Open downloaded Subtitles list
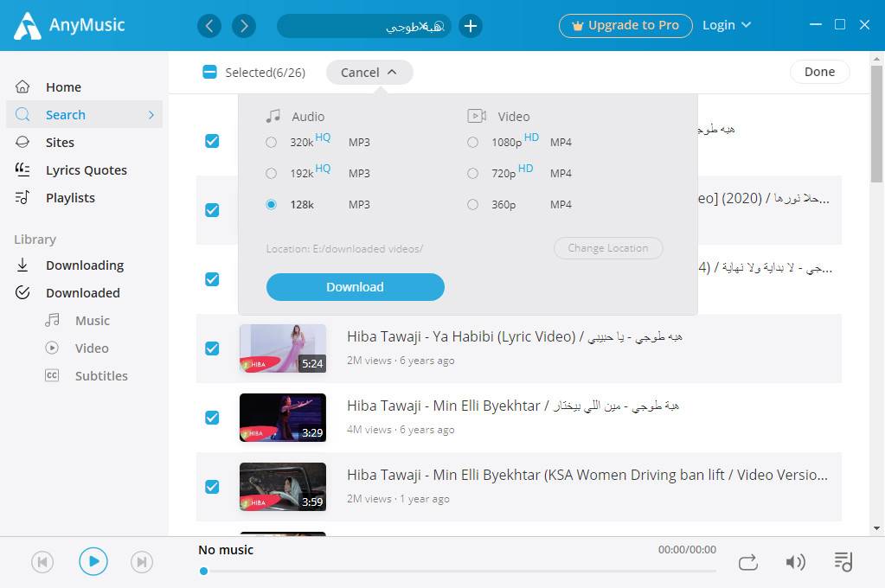The height and width of the screenshot is (588, 885). [101, 376]
